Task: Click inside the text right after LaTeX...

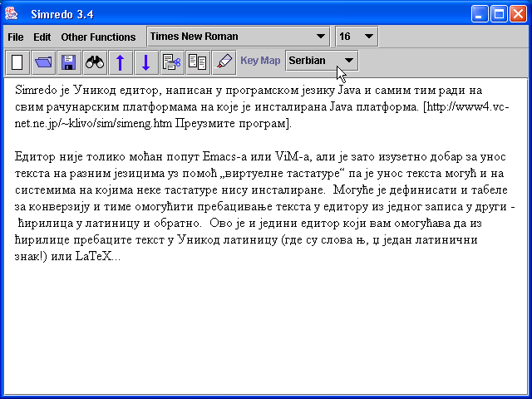Action: click(x=121, y=257)
